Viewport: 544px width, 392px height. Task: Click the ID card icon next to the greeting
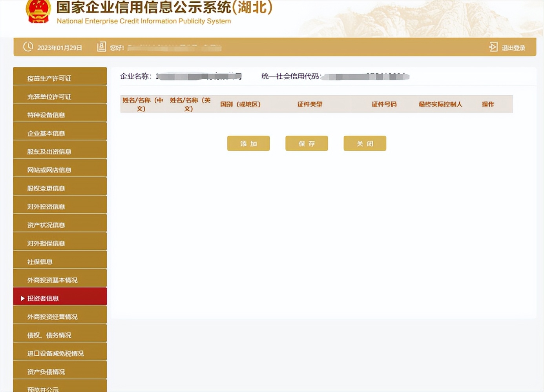coord(101,46)
